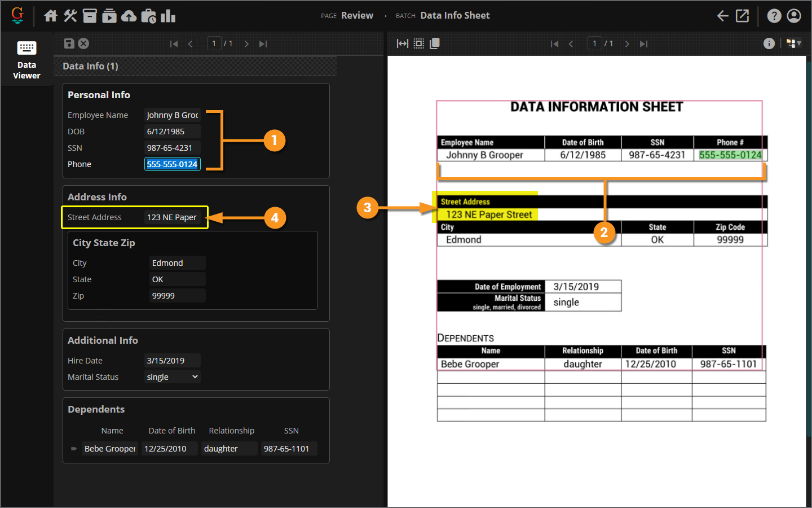
Task: Jump to last page in document viewer
Action: [x=643, y=44]
